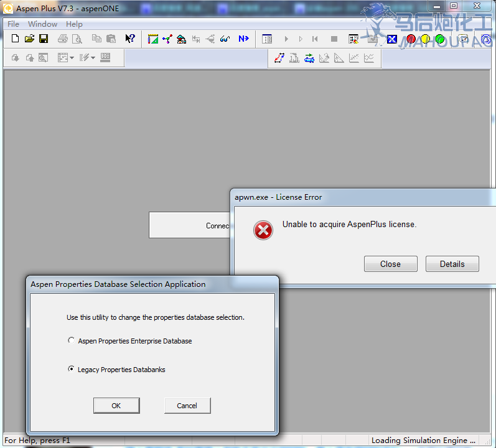
Task: Click the Blocks vessel icon
Action: pos(210,39)
